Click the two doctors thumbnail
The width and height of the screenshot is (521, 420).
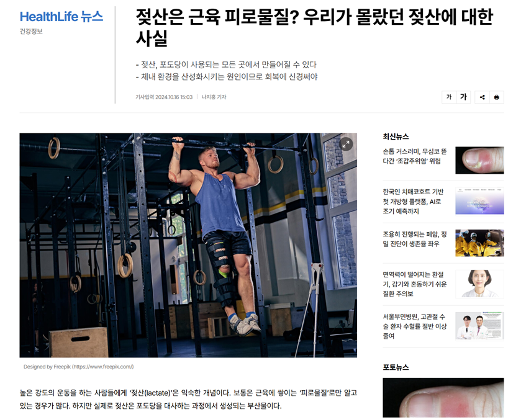(x=479, y=326)
